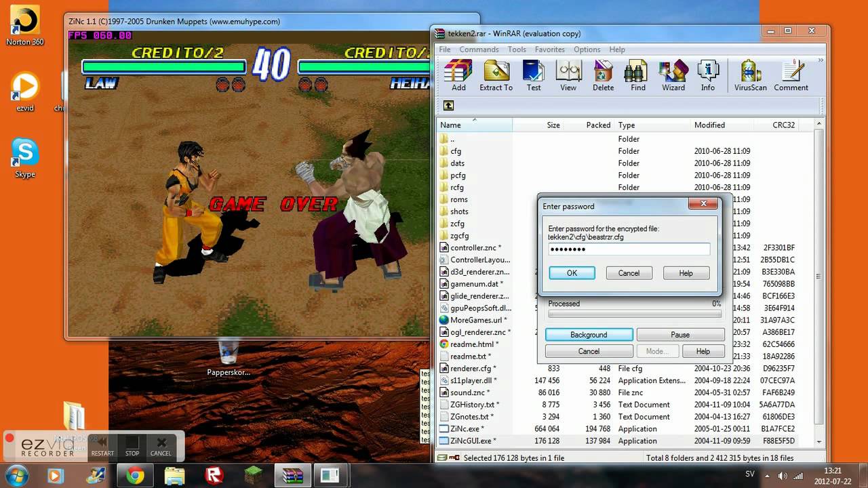The height and width of the screenshot is (488, 868).
Task: Open Norton 360 desktop shortcut
Action: pyautogui.click(x=25, y=26)
